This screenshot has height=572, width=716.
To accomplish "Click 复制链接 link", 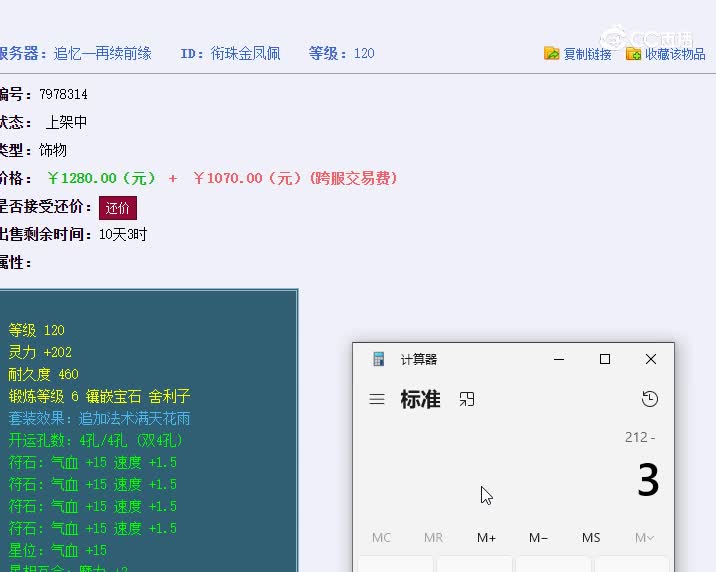I will [587, 54].
